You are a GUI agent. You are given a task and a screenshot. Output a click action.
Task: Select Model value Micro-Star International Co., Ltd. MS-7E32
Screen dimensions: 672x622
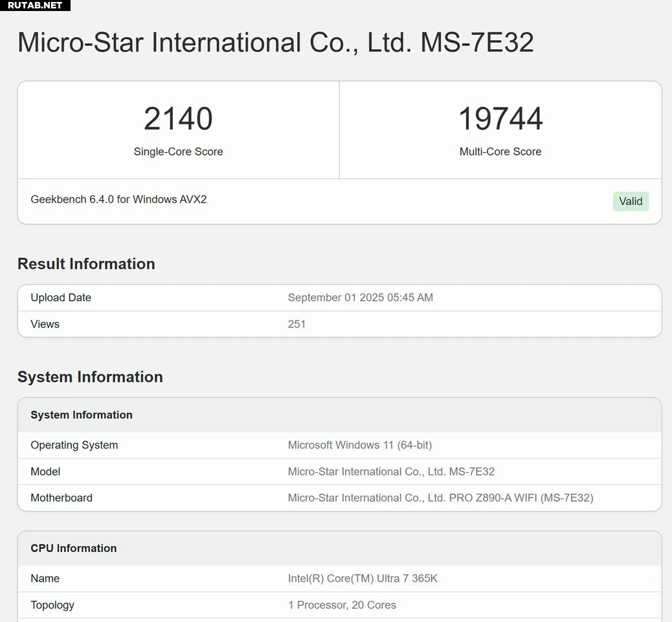coord(391,472)
